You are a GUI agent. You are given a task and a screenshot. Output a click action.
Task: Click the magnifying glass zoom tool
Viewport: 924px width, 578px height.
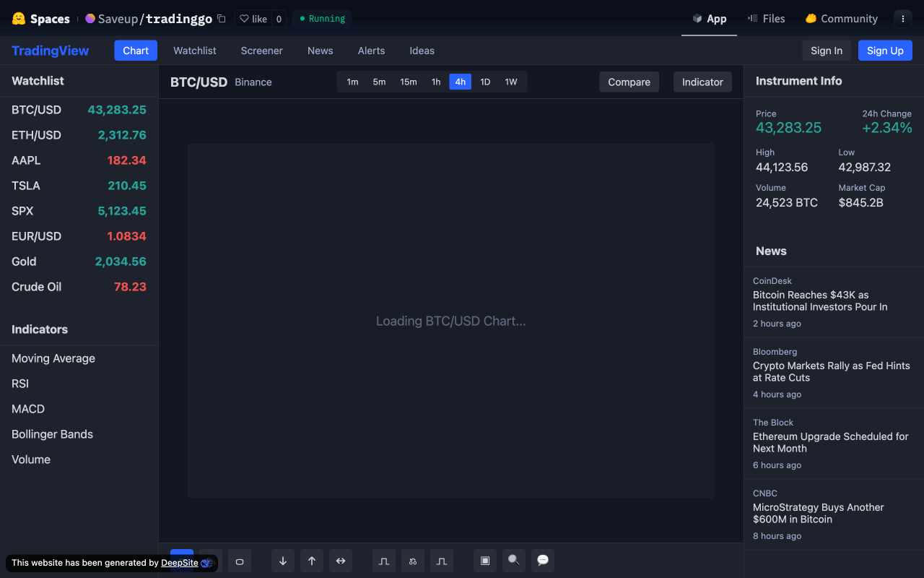click(514, 561)
